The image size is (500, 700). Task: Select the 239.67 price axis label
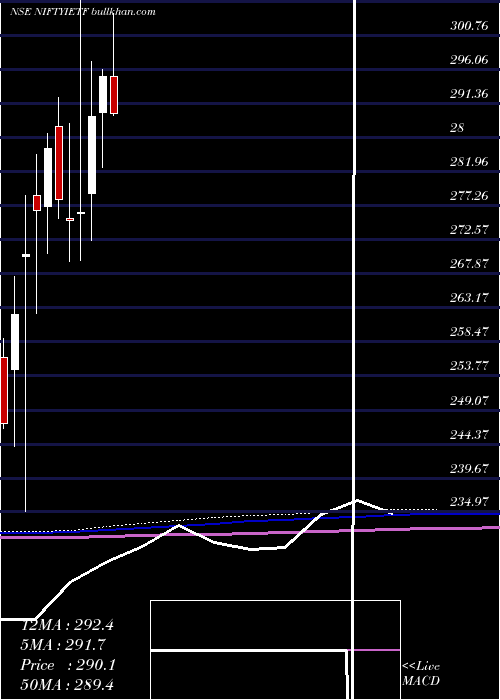469,469
